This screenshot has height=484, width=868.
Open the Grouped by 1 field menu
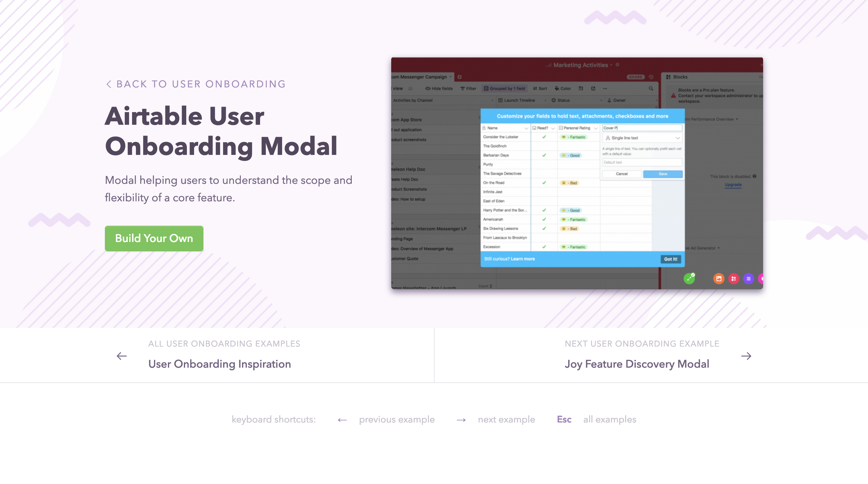(x=505, y=89)
